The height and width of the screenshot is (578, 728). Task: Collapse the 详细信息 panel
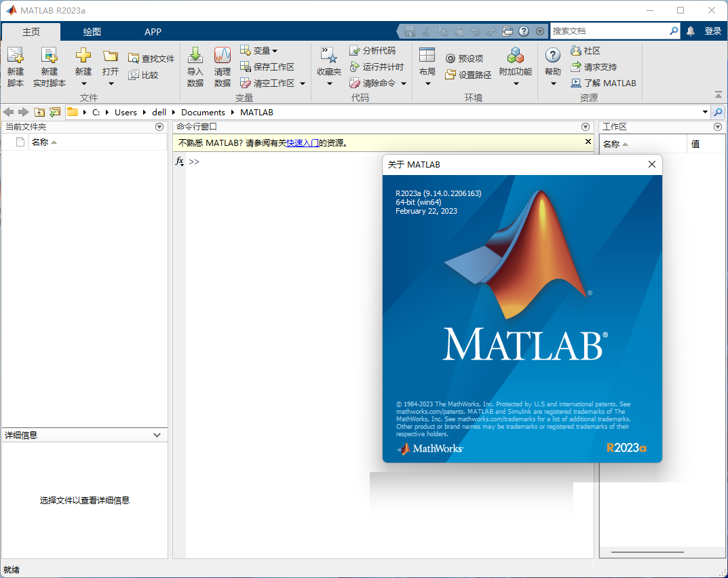(x=157, y=435)
